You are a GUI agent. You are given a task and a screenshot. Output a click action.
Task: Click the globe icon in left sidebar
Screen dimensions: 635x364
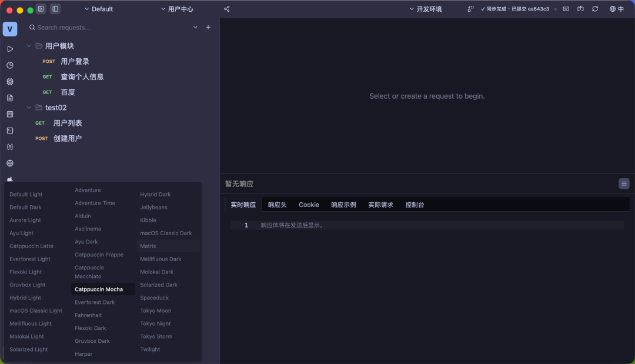click(x=10, y=163)
